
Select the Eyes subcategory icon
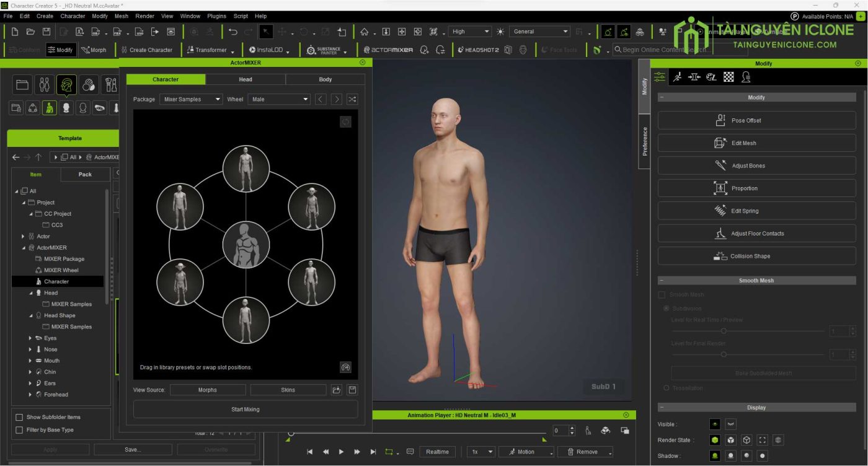[x=99, y=108]
